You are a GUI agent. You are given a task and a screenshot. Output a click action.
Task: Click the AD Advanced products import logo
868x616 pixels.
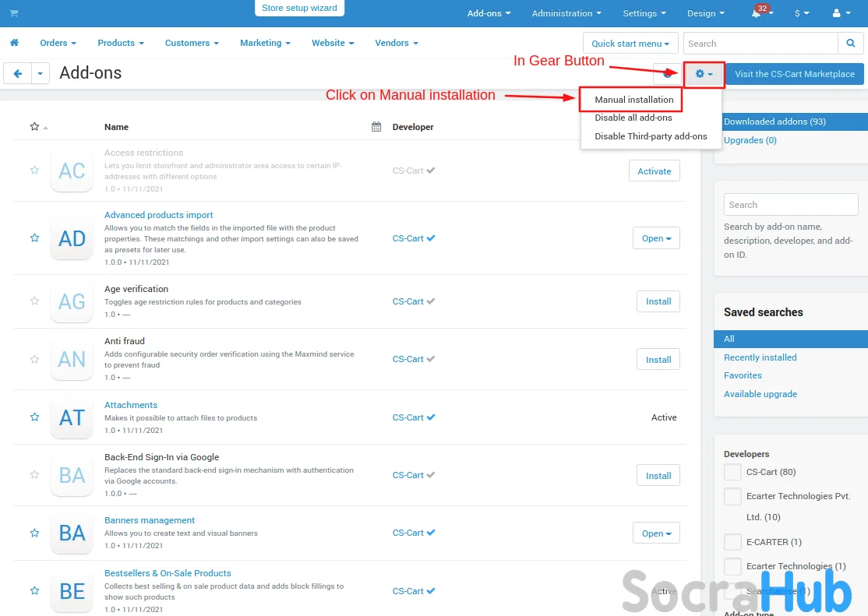tap(72, 238)
